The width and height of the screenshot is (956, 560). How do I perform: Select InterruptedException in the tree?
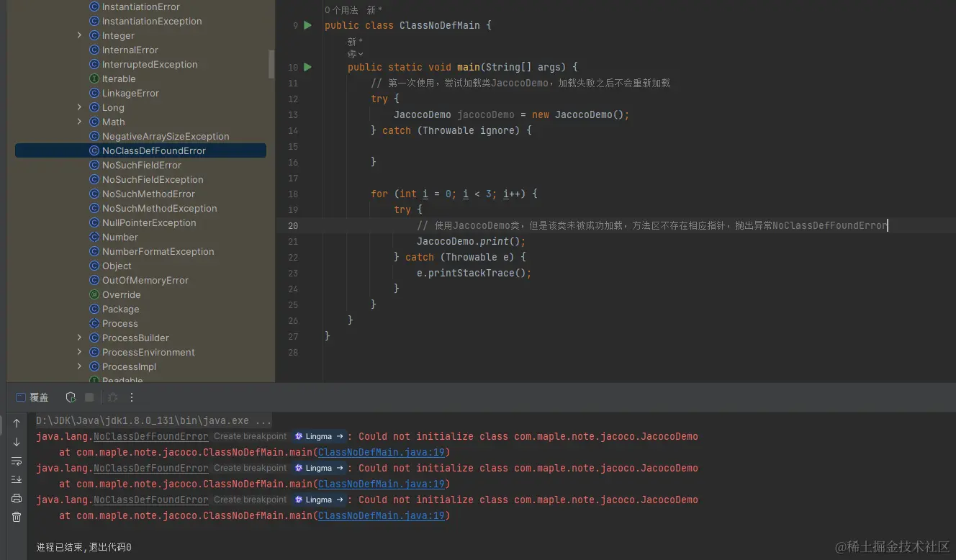(x=150, y=64)
